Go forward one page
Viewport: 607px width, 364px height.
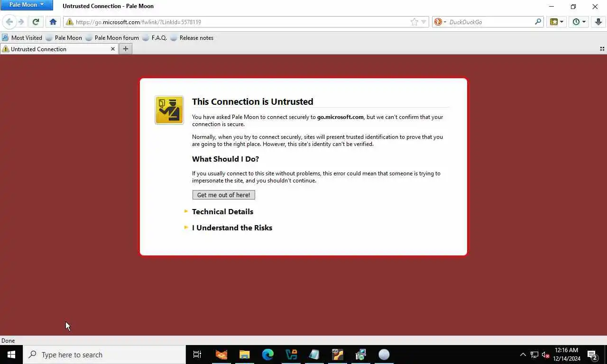[x=21, y=22]
